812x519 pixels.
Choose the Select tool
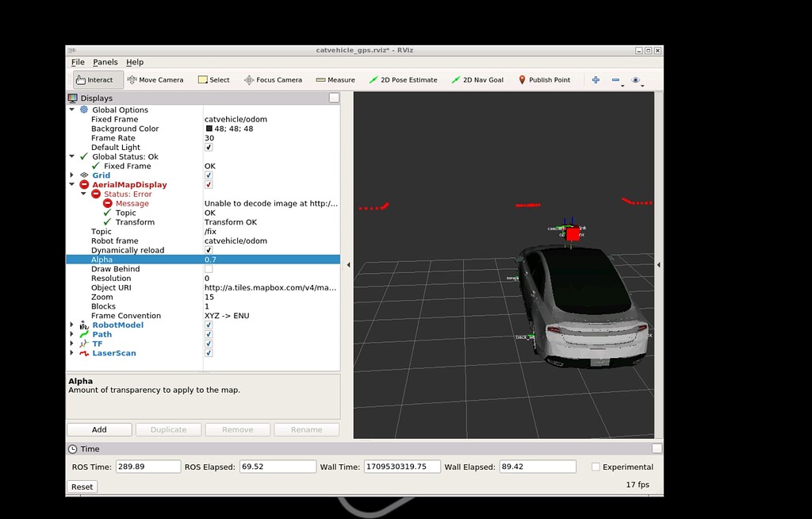[214, 80]
